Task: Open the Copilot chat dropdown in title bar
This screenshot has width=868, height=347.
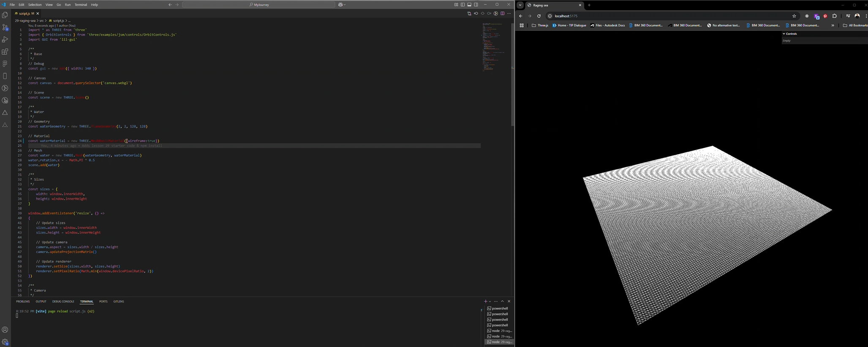Action: 342,5
